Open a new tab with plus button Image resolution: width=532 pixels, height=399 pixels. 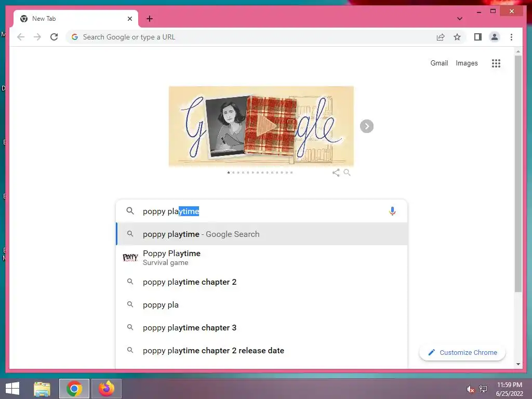[x=150, y=19]
